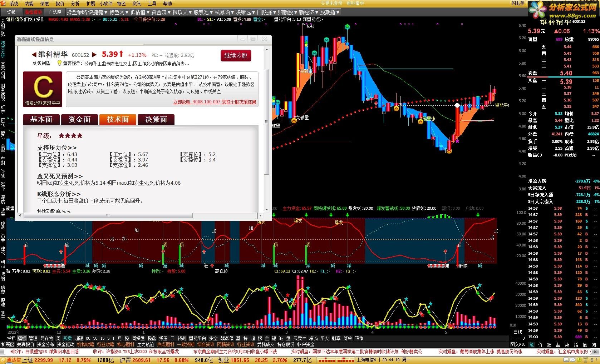Screen dimensions: 600x364
Task: Select the 战涨停 indicator tab
Action: [x=227, y=338]
